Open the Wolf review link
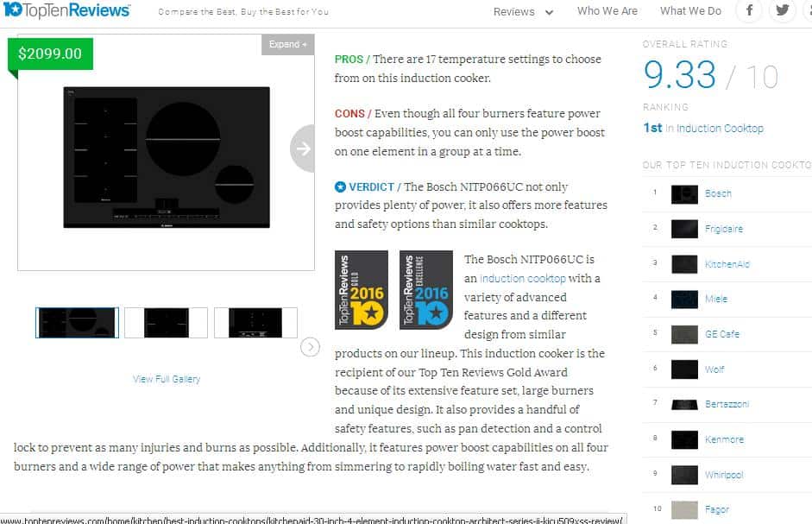 pos(714,369)
